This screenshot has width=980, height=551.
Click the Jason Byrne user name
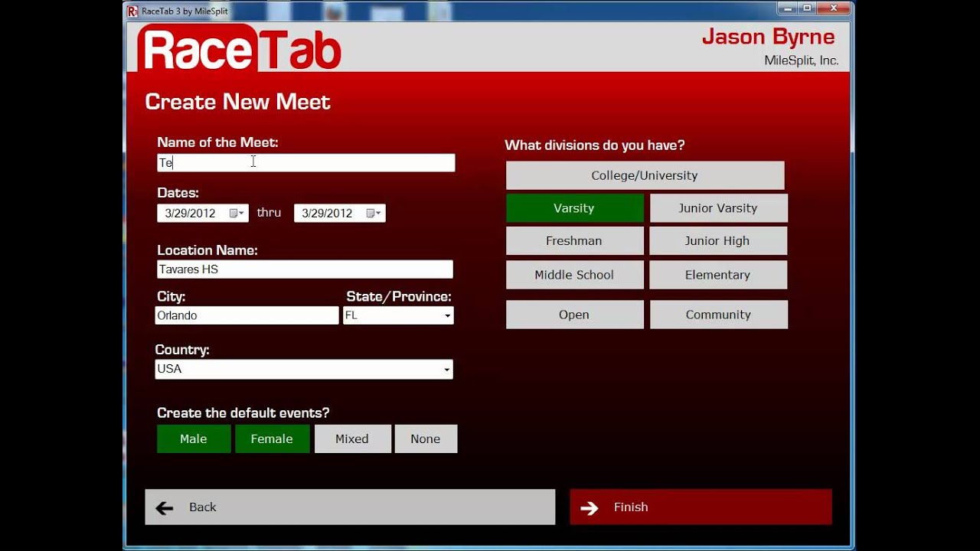[768, 37]
